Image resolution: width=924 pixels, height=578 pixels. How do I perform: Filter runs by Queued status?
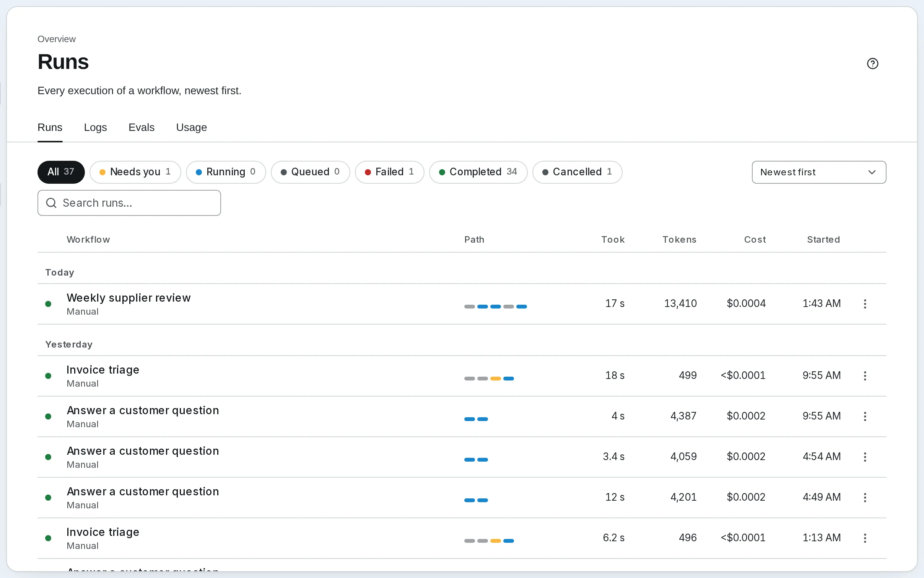point(311,172)
